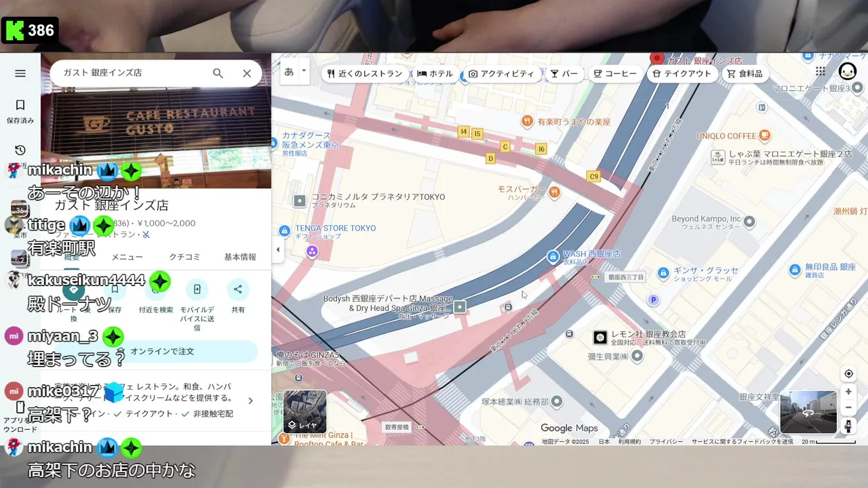This screenshot has height=488, width=868.
Task: Click the 無印良品 銀座 shop marker
Action: (795, 270)
